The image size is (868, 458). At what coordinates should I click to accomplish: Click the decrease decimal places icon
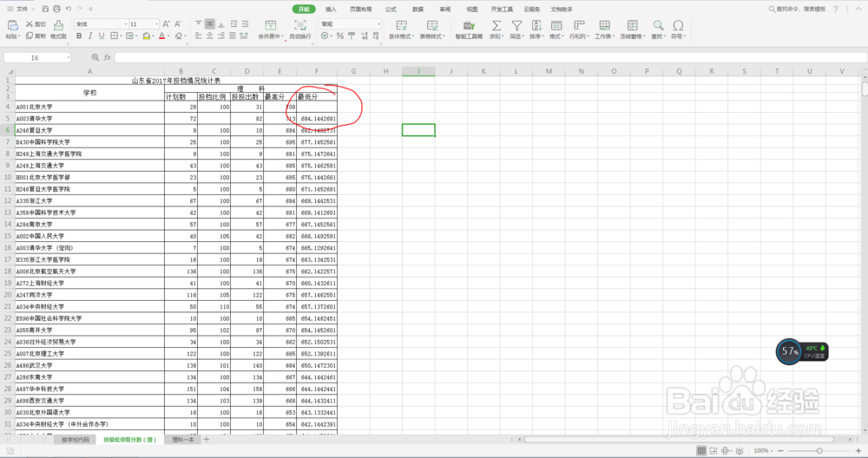(375, 36)
